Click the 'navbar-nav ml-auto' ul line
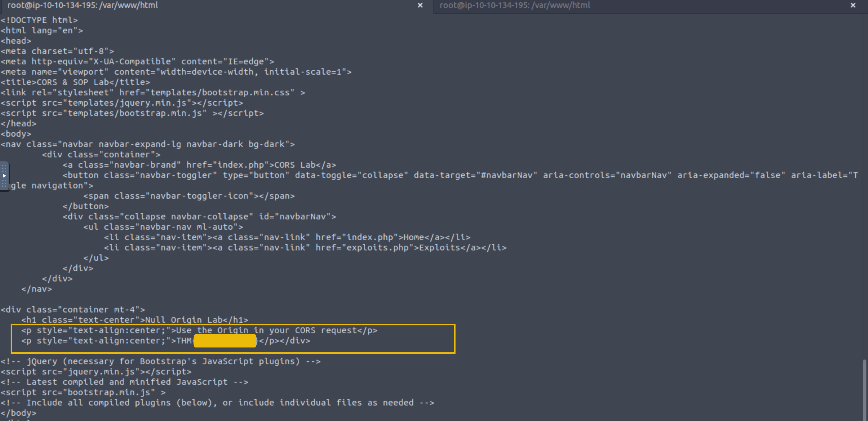Viewport: 868px width, 421px height. coord(163,227)
